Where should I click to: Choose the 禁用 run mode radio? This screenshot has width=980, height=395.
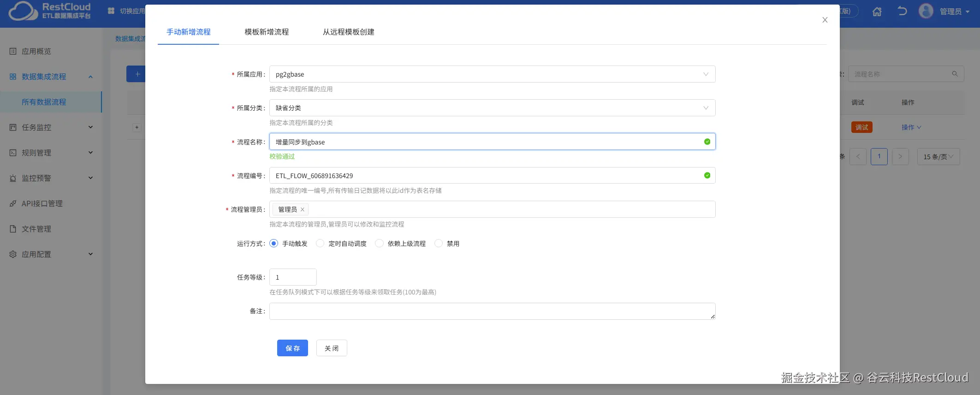coord(439,243)
